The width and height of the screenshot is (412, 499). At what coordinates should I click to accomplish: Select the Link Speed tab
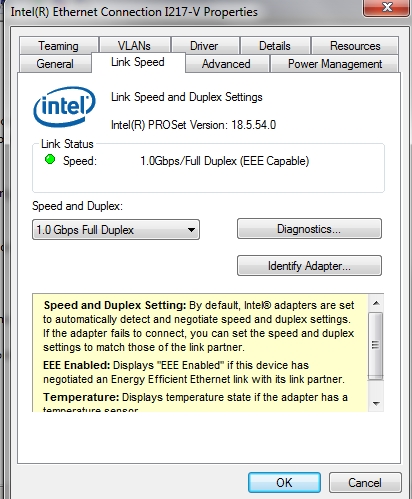point(138,62)
